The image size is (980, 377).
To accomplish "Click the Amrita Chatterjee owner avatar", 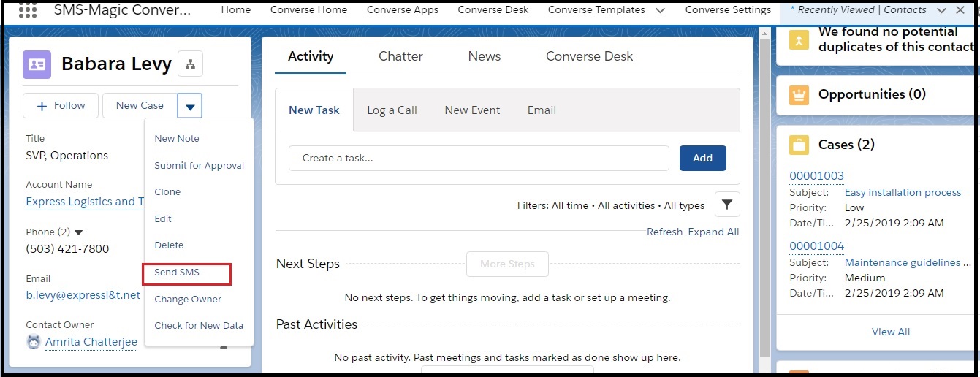I will (x=33, y=342).
